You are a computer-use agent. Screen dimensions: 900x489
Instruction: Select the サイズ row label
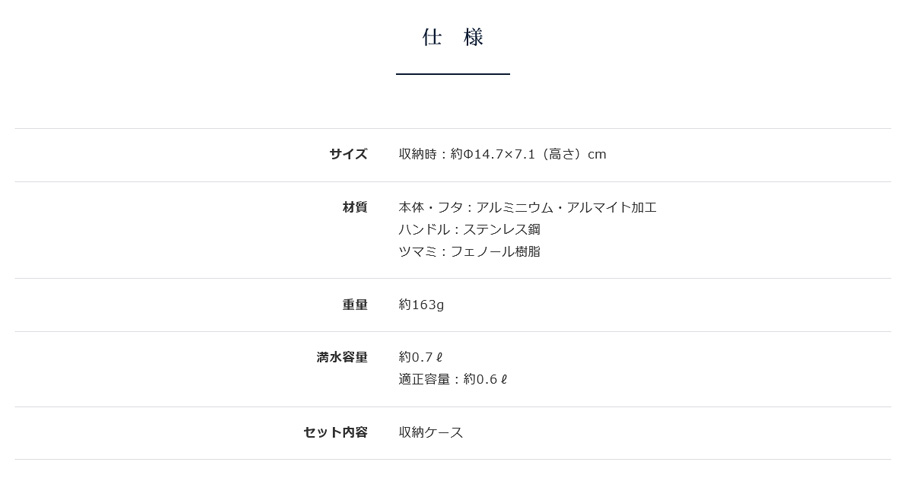point(348,154)
